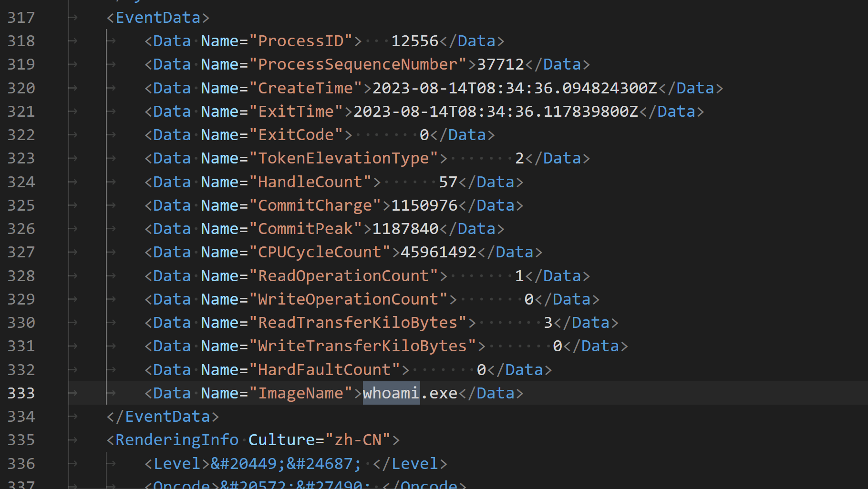Click the "ExitTime" attribute string

coord(296,112)
